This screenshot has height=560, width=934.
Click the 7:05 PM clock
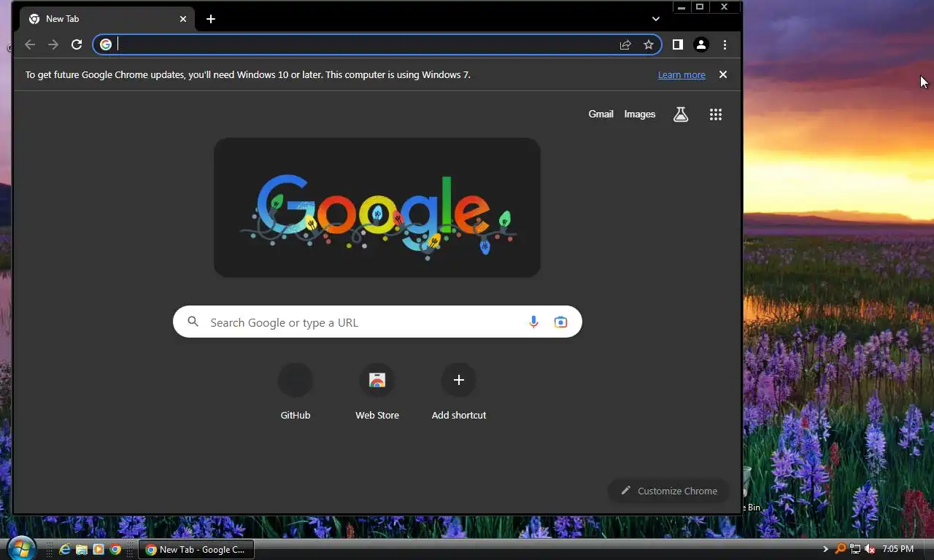click(898, 549)
